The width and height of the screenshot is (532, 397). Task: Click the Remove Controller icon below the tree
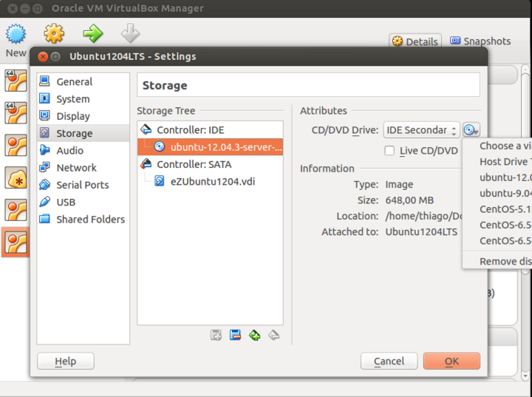[235, 335]
